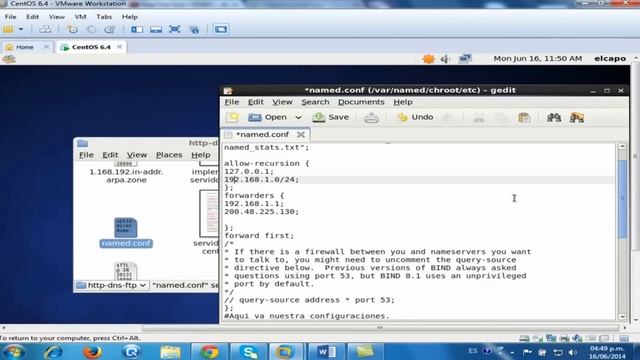Click the document thumbnail in file manager

[209, 213]
